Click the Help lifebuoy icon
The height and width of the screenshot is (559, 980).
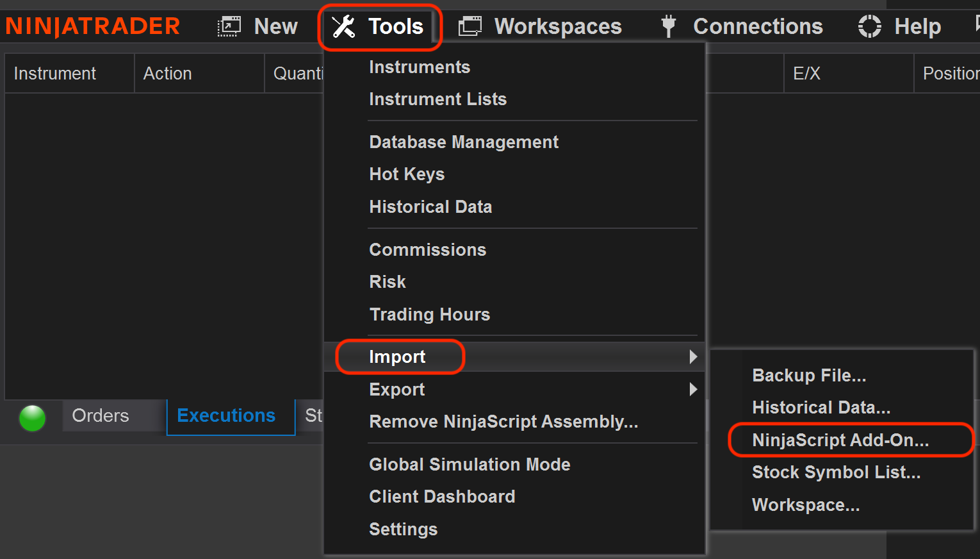[x=870, y=26]
